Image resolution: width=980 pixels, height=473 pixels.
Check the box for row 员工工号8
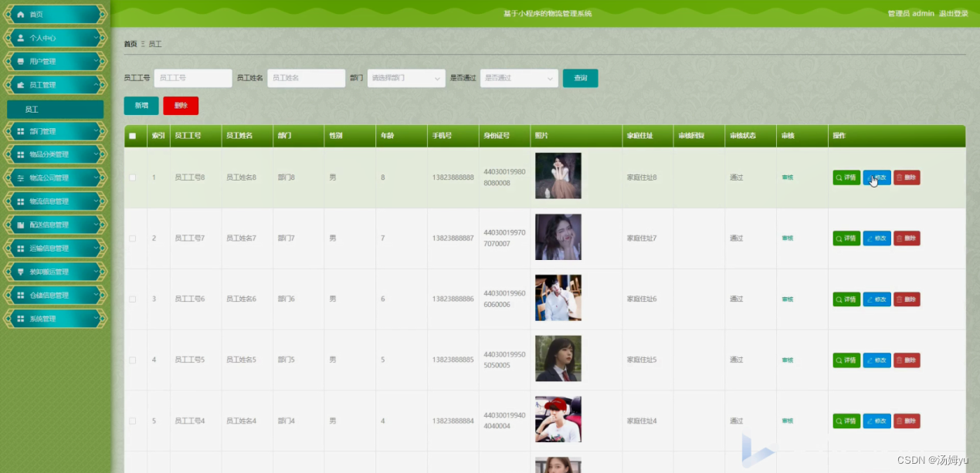tap(132, 177)
